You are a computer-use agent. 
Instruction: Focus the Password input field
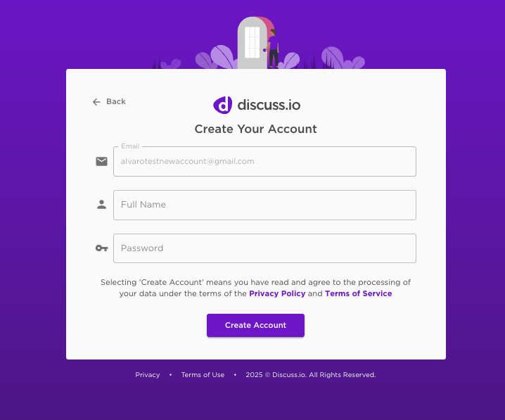tap(264, 248)
